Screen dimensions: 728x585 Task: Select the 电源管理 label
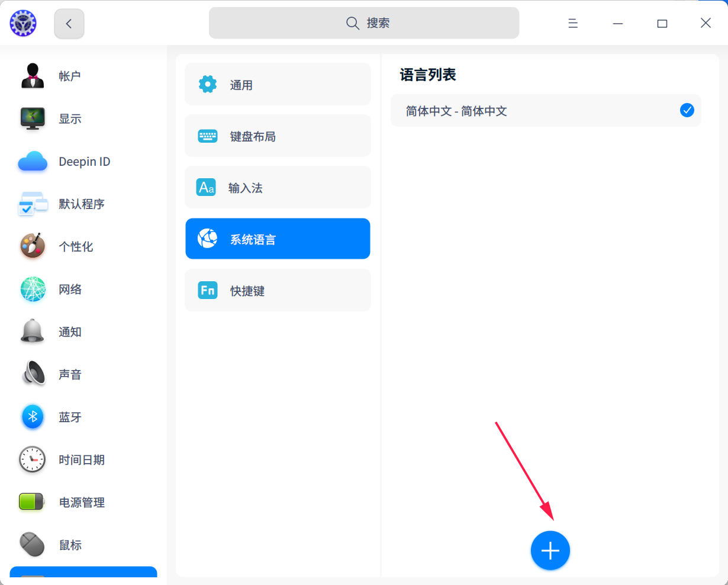coord(82,502)
